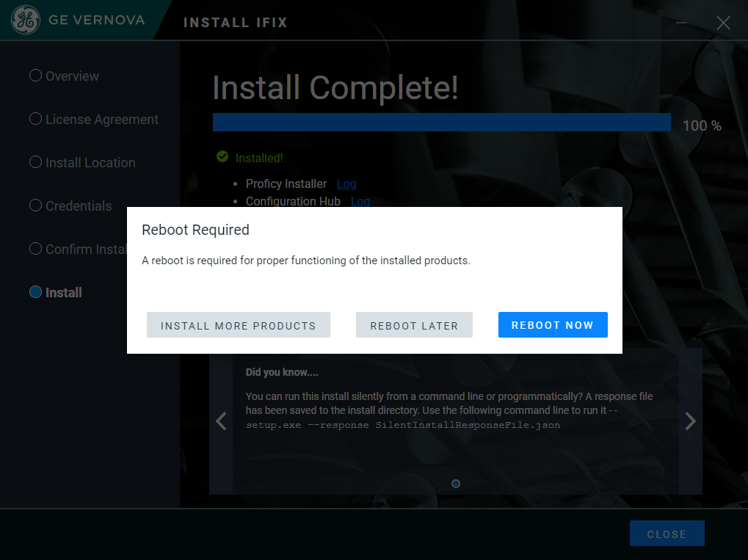
Task: Select the Install Location step circle
Action: 35,162
